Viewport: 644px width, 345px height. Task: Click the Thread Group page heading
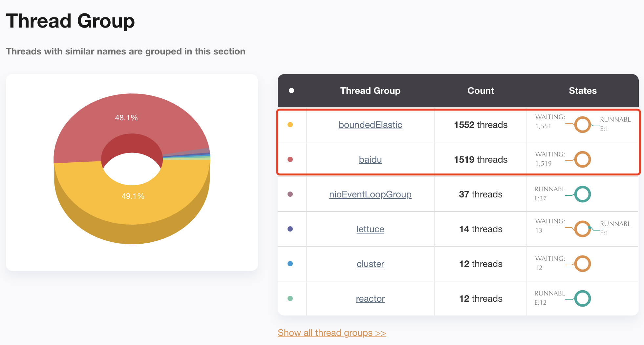coord(71,21)
